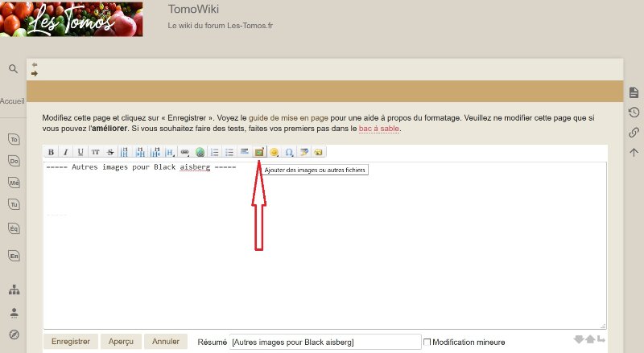Open the 'En' sidebar section
This screenshot has height=353, width=644.
click(14, 256)
